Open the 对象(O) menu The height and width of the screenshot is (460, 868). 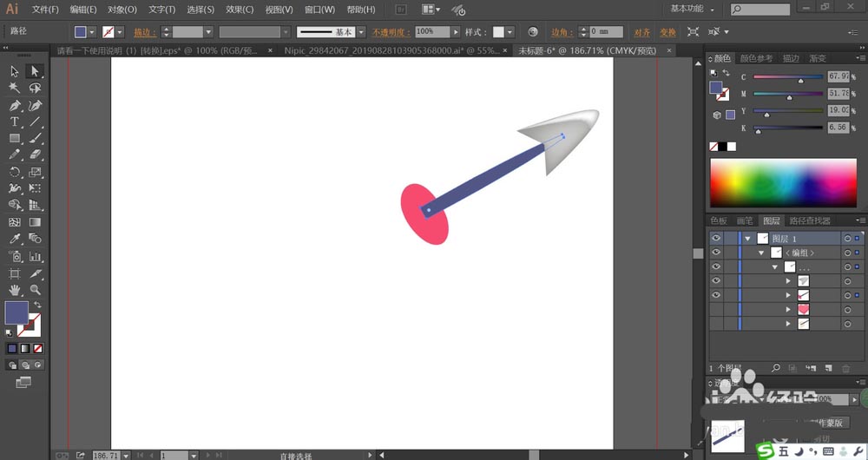(122, 10)
